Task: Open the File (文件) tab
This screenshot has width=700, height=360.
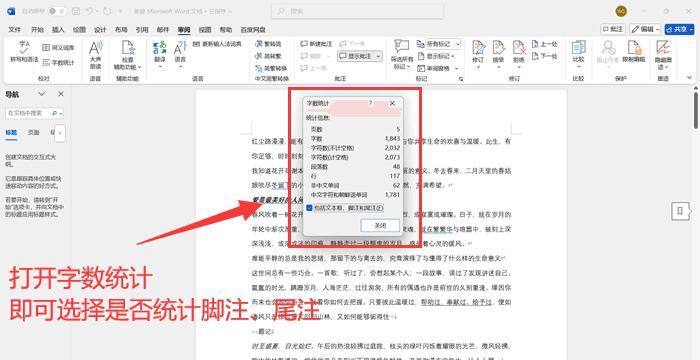Action: 15,30
